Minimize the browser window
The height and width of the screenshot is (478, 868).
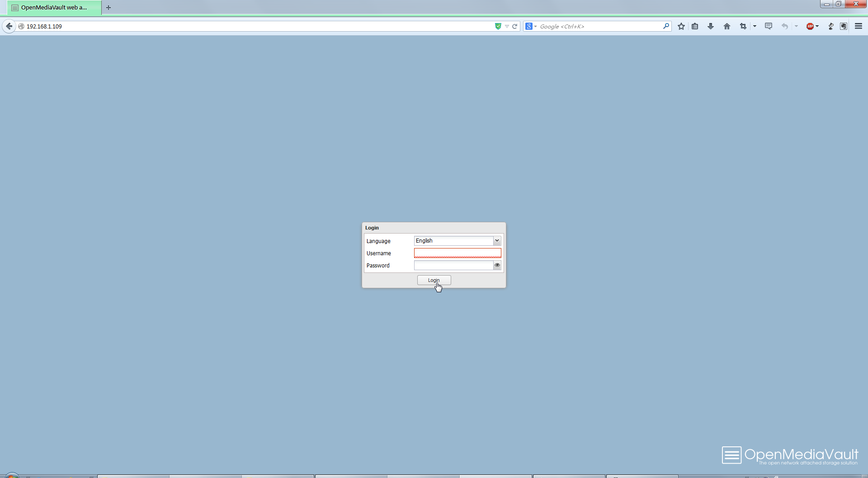click(x=826, y=4)
